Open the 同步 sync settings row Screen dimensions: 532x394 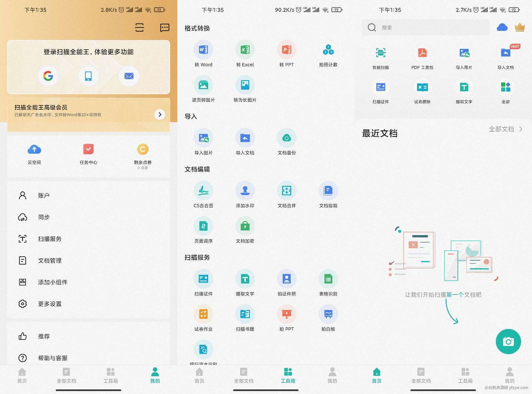pyautogui.click(x=88, y=217)
